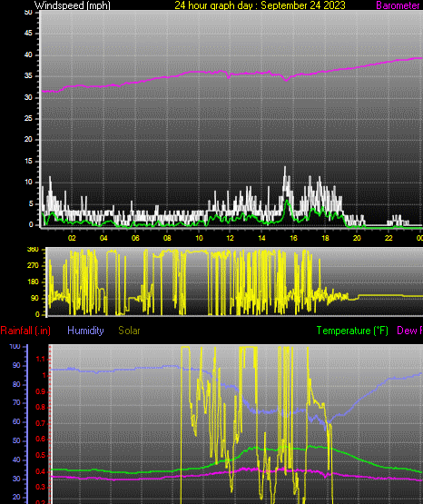Viewport: 423px width, 504px height.
Task: Click the 180 wind direction axis label
Action: pyautogui.click(x=33, y=282)
